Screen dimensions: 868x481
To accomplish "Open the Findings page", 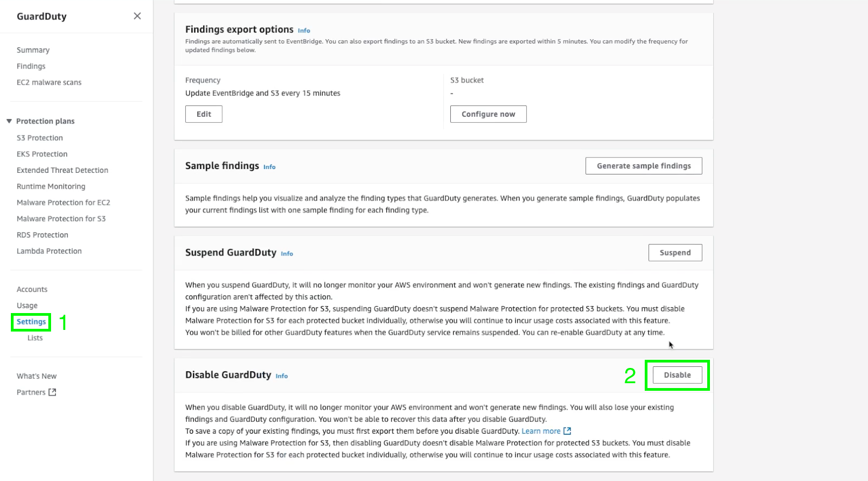I will (31, 66).
